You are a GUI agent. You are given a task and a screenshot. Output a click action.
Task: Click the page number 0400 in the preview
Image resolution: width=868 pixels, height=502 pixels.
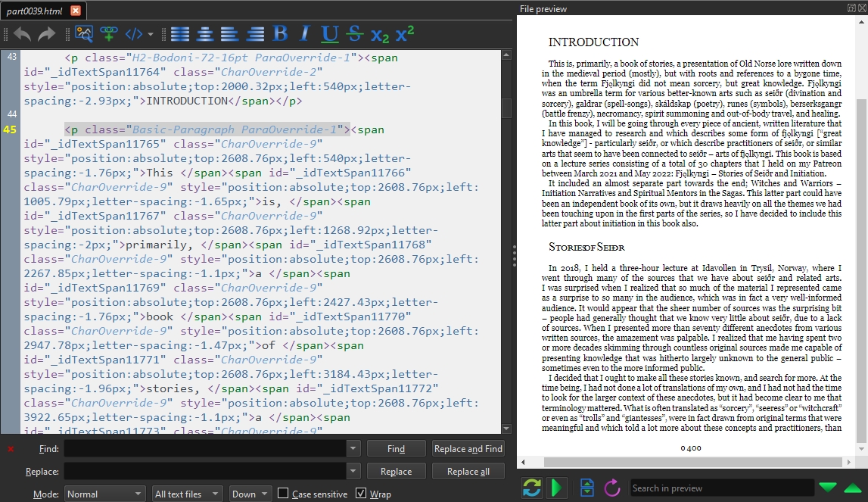point(691,448)
